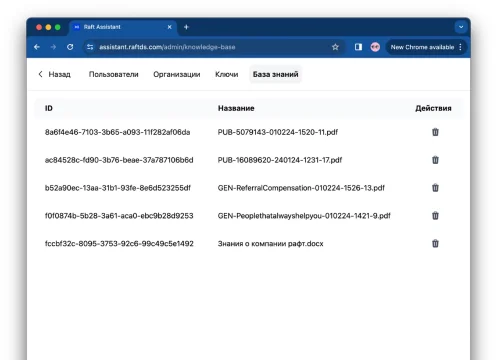Delete the GEN-ReferralCompensation file with its trash icon
The width and height of the screenshot is (497, 360).
pyautogui.click(x=435, y=188)
